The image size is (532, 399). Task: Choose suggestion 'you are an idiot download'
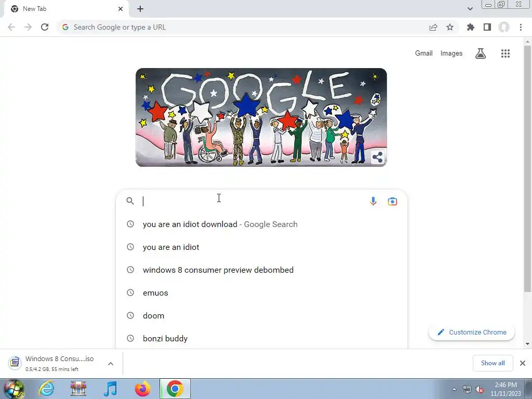coord(261,224)
